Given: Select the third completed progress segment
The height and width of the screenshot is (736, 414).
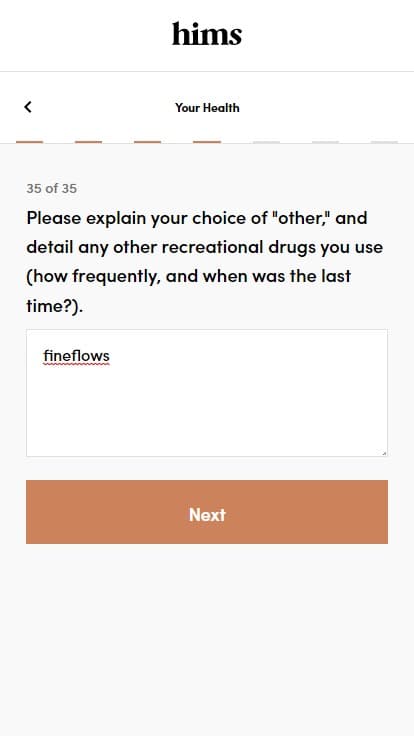Looking at the screenshot, I should click(148, 142).
